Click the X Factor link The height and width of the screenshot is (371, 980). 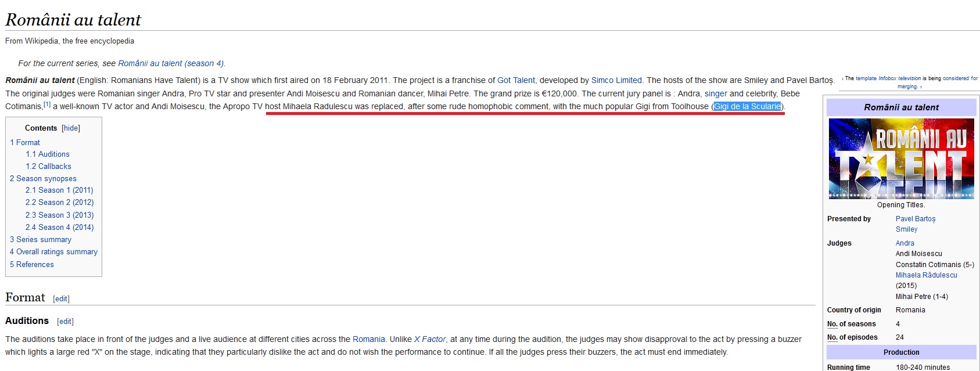430,340
